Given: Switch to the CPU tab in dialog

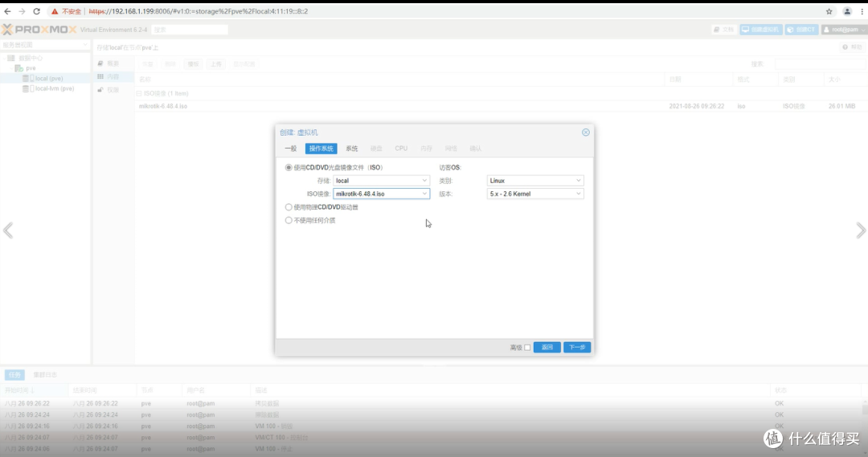Looking at the screenshot, I should (x=401, y=149).
